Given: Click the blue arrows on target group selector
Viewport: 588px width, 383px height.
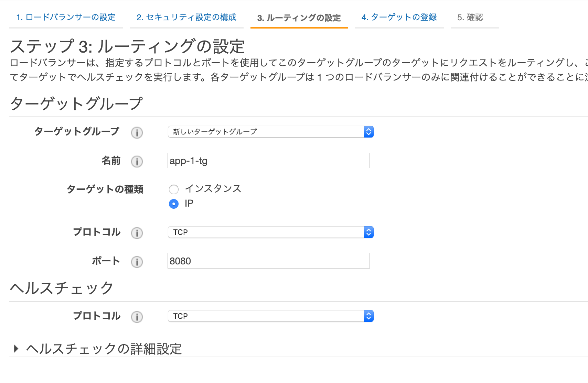Looking at the screenshot, I should [368, 132].
